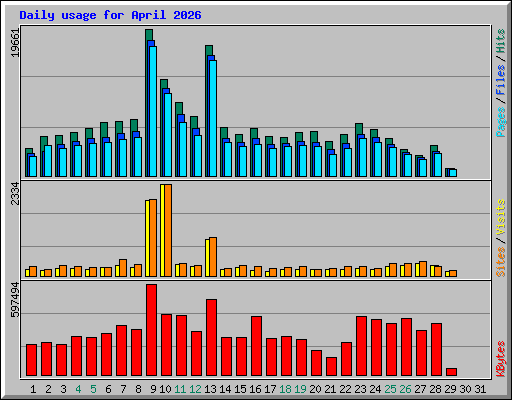Click the yellow "Visits" legend label
This screenshot has height=400, width=512.
coord(501,218)
